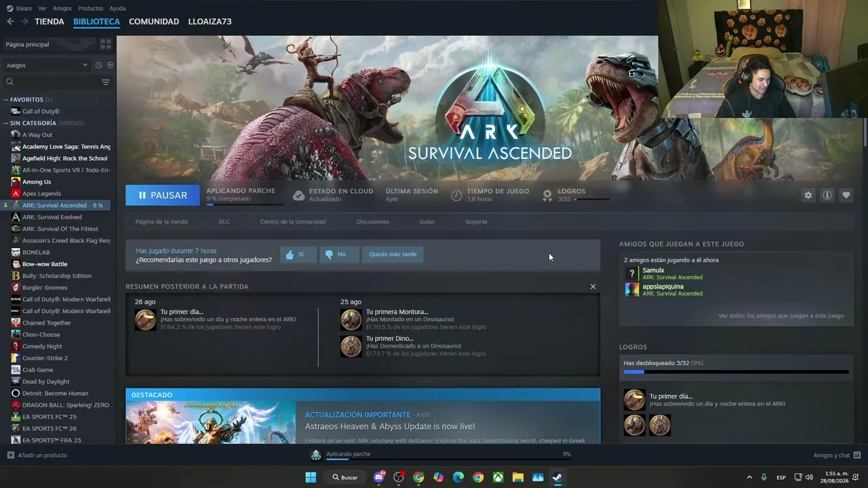Show game information with the info icon
Screen dimensions: 868x488
(827, 195)
